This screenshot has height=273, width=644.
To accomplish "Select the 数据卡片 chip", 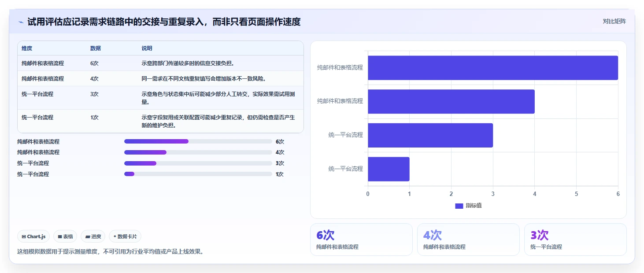I will coord(125,236).
